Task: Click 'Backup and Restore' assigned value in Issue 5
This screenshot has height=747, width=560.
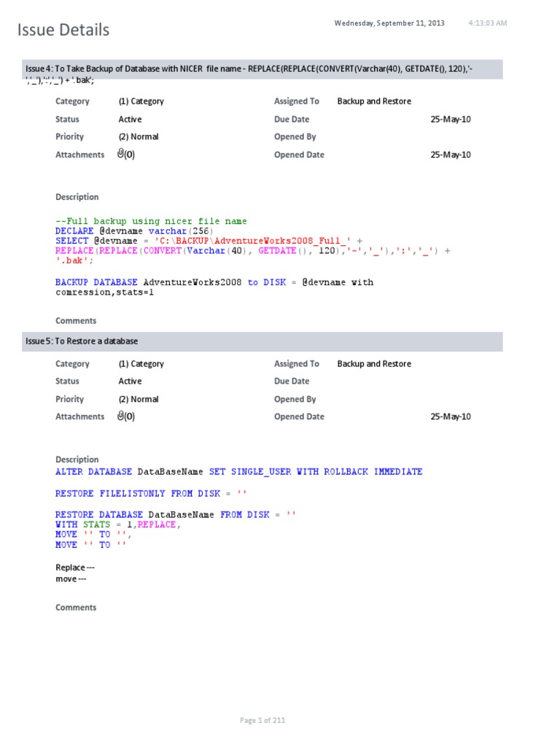Action: pyautogui.click(x=374, y=363)
